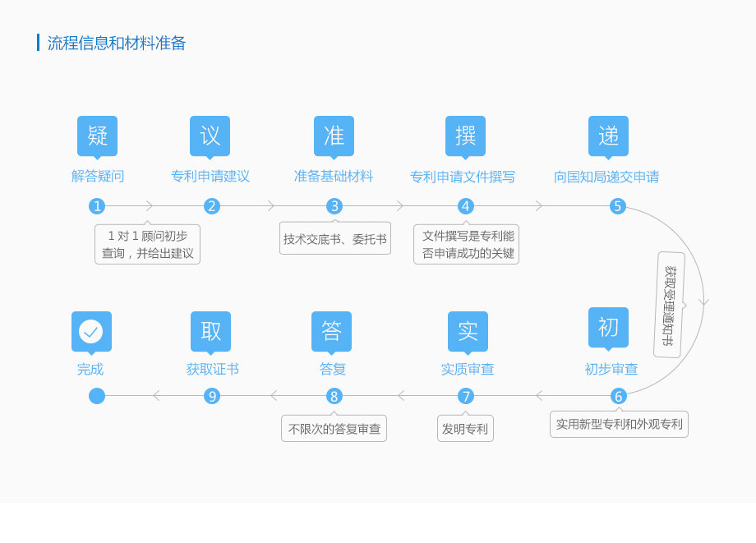
Task: Select step number 3 circle
Action: point(334,206)
